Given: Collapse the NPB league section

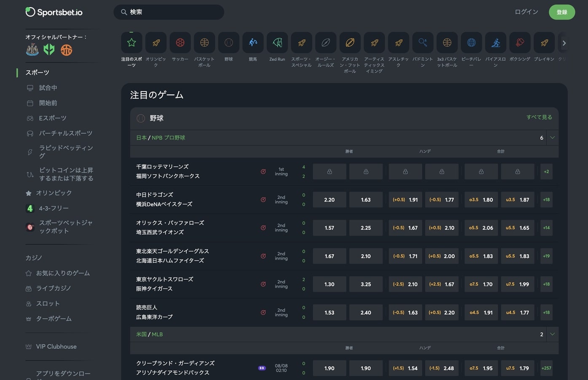Looking at the screenshot, I should click(552, 138).
